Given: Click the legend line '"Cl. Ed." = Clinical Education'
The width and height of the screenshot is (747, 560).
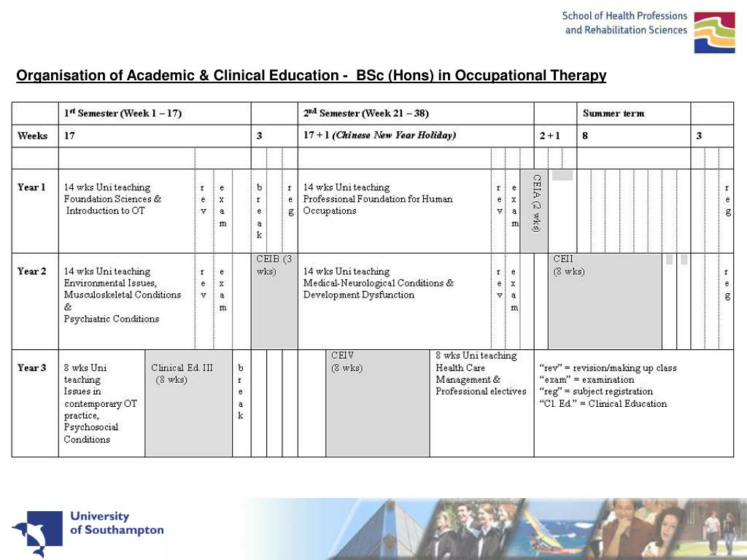Looking at the screenshot, I should coord(603,403).
